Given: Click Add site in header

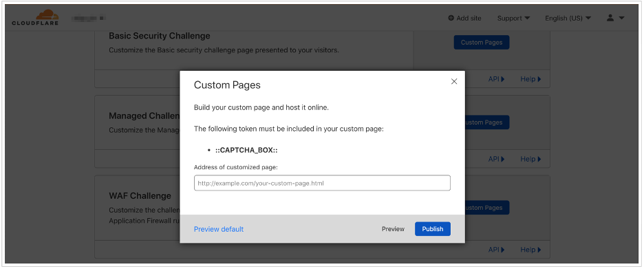Looking at the screenshot, I should pyautogui.click(x=464, y=18).
